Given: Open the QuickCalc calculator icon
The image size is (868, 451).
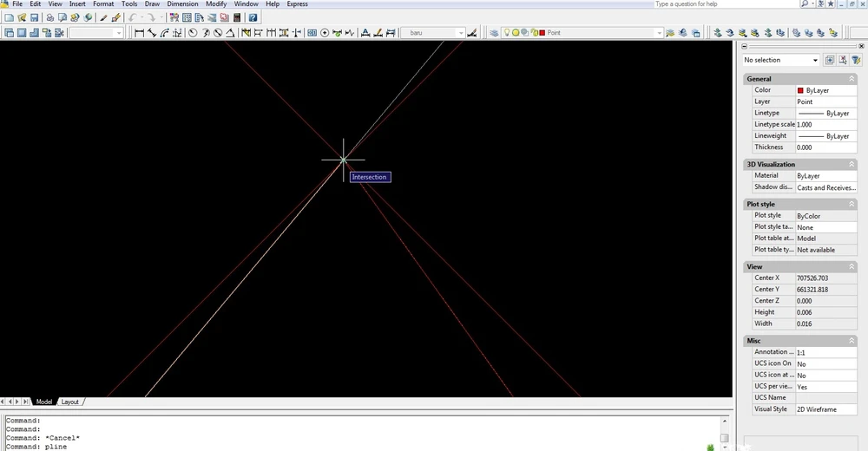Looking at the screenshot, I should pos(238,17).
